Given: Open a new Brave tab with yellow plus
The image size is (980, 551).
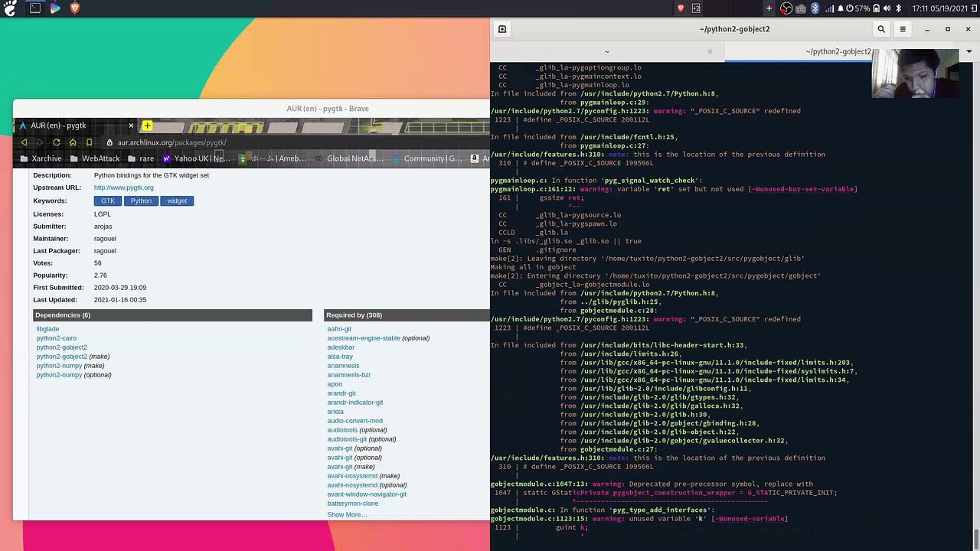Looking at the screenshot, I should coord(147,126).
